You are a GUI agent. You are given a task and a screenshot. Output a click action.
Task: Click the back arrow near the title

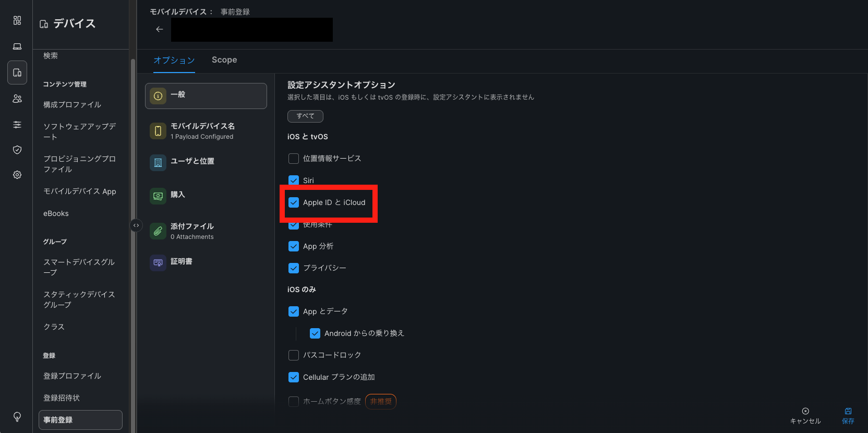click(x=160, y=29)
